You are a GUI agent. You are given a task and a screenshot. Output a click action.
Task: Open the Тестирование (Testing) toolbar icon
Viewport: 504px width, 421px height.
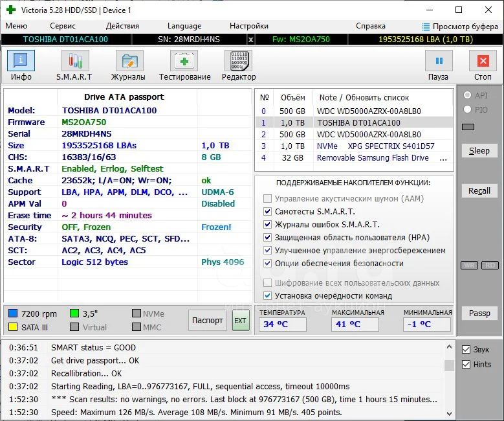point(184,61)
